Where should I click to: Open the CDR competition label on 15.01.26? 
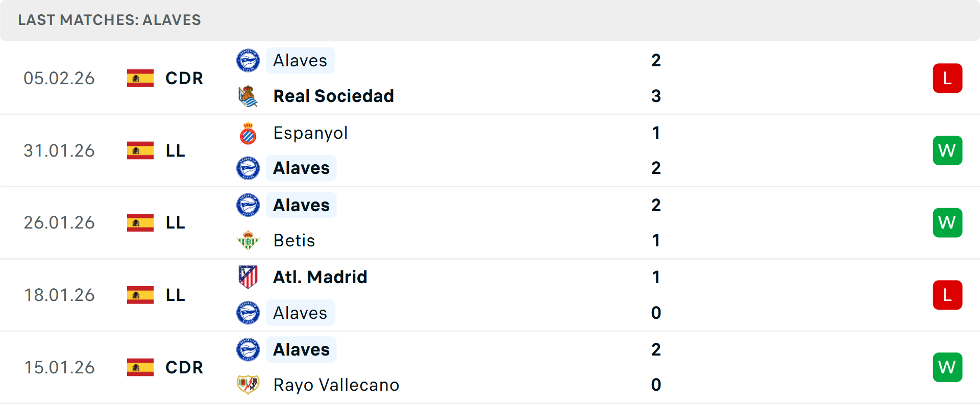[184, 367]
